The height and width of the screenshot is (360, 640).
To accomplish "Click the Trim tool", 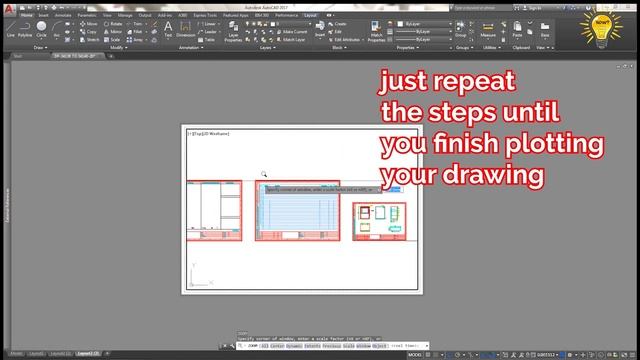I will coord(135,24).
